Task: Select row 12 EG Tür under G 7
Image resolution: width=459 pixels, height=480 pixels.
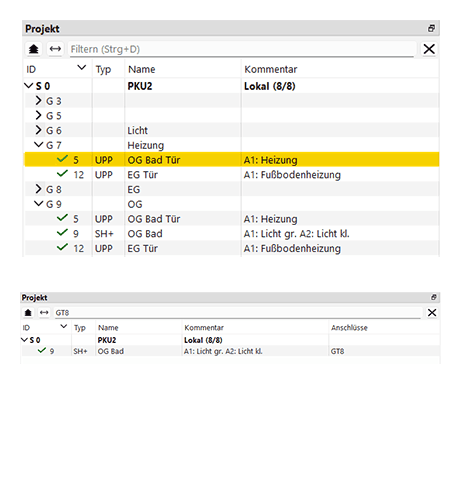Action: click(232, 174)
